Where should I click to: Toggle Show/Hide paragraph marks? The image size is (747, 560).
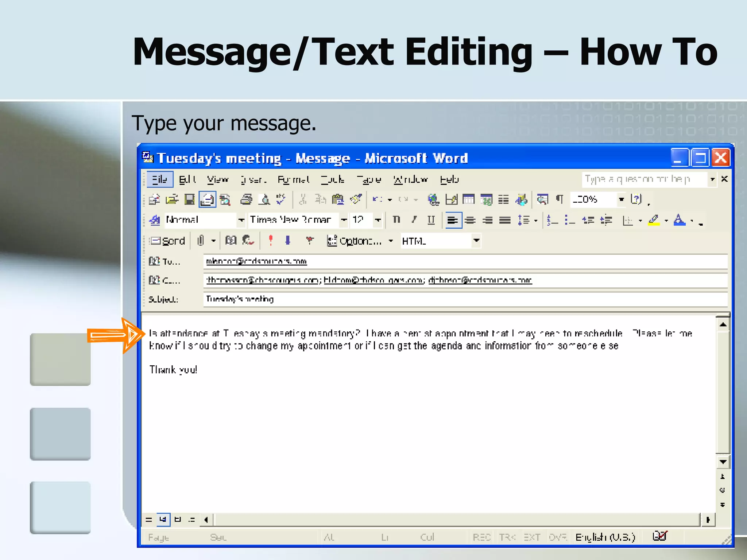click(x=560, y=199)
